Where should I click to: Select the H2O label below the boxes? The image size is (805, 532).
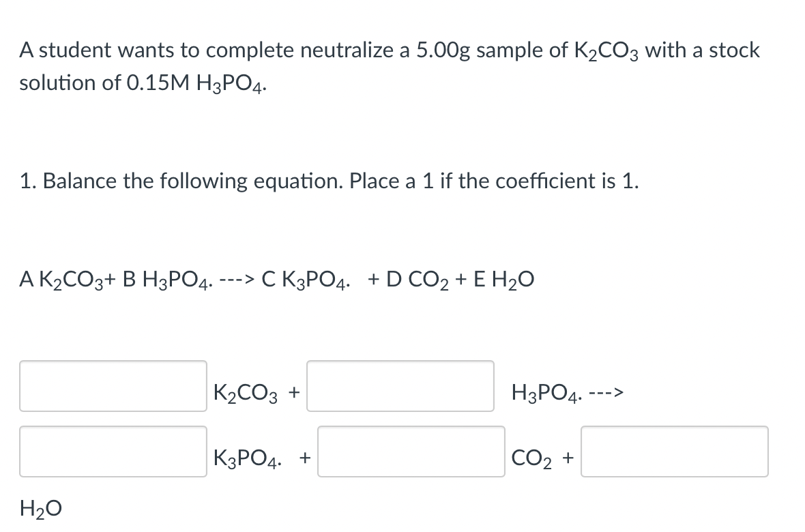[40, 507]
